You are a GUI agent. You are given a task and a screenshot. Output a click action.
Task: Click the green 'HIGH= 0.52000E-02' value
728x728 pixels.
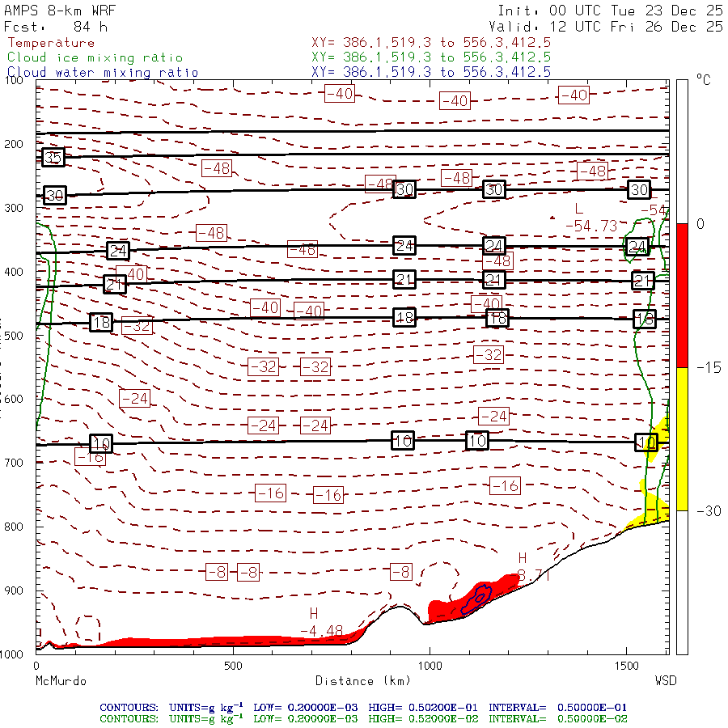[x=423, y=719]
